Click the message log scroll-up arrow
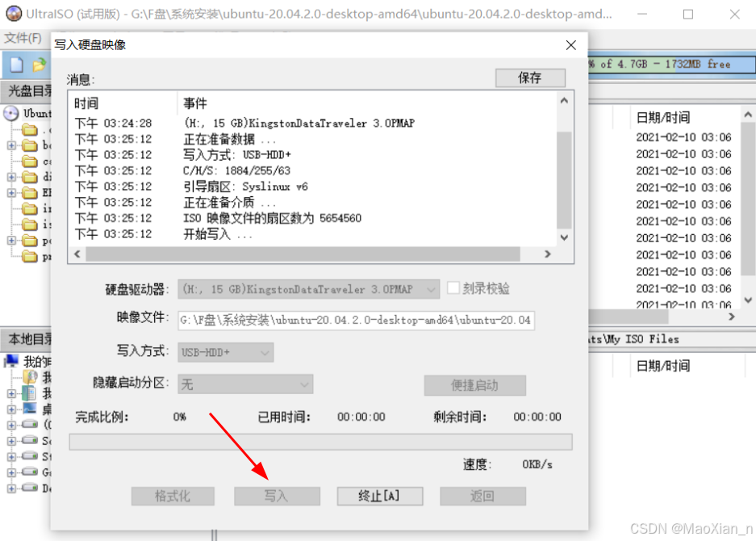The width and height of the screenshot is (756, 541). click(x=564, y=100)
